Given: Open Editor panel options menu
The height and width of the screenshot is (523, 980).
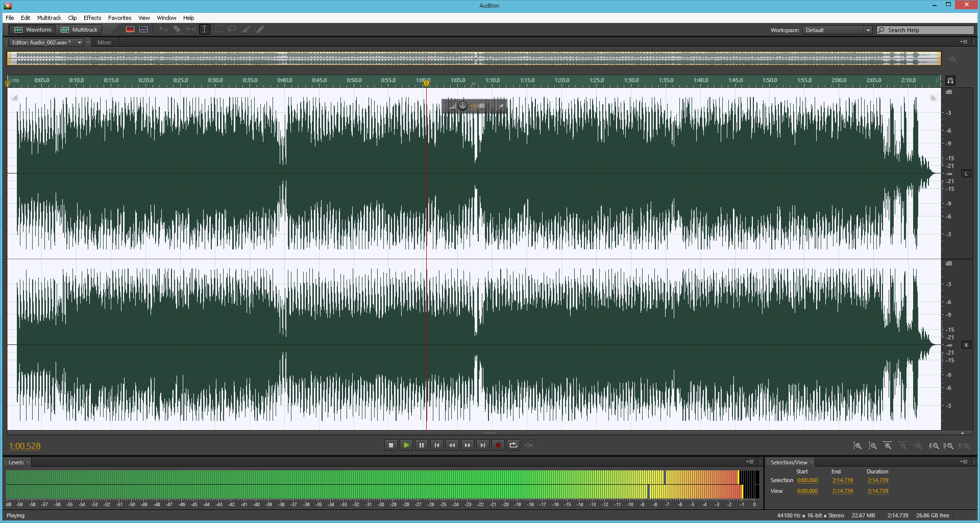Looking at the screenshot, I should (x=964, y=42).
